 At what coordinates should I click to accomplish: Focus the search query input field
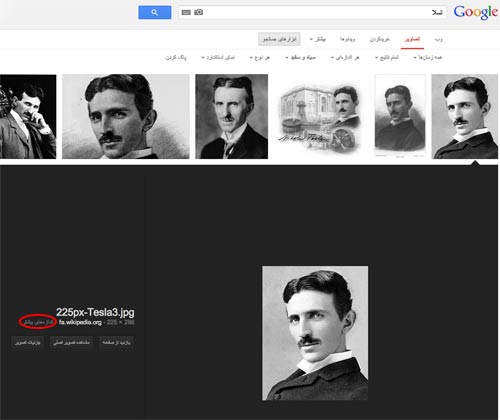[312, 12]
